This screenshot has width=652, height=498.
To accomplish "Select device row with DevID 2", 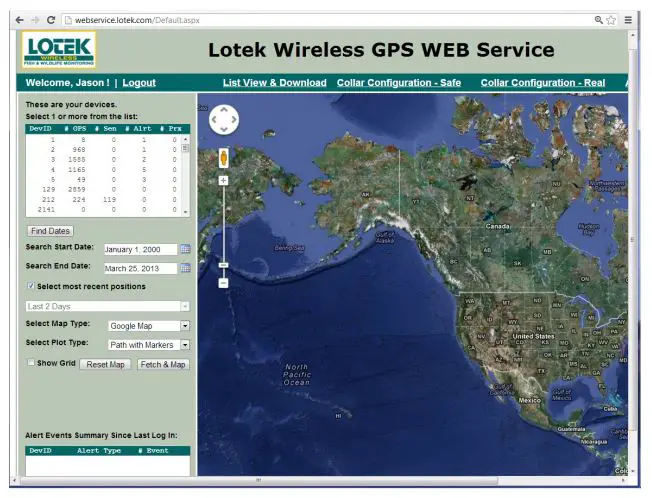I will pos(104,150).
